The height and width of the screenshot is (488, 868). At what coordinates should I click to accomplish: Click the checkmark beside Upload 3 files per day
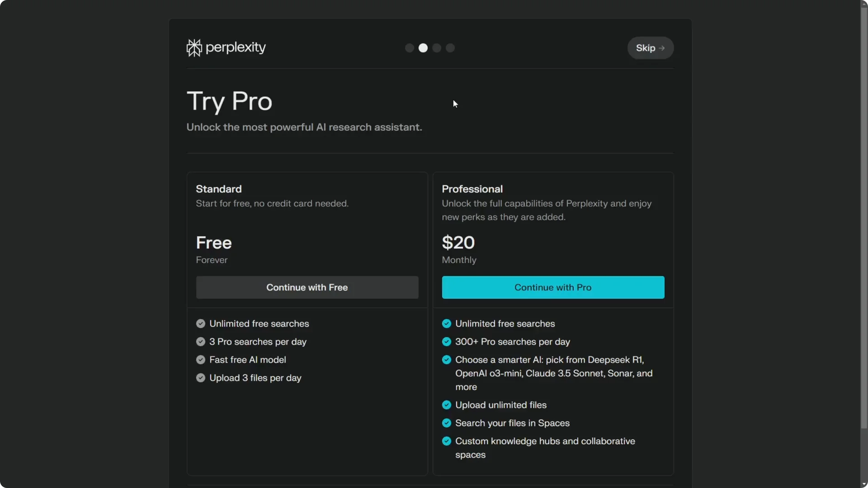[201, 378]
